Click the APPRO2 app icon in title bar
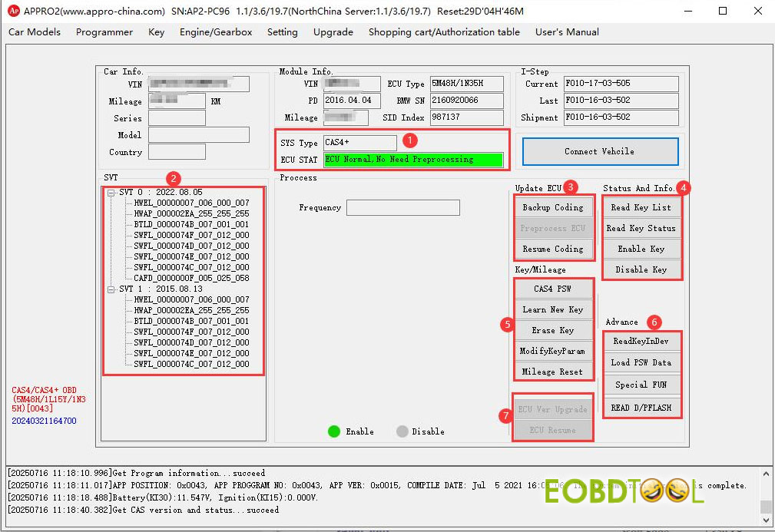This screenshot has width=775, height=532. pyautogui.click(x=12, y=11)
